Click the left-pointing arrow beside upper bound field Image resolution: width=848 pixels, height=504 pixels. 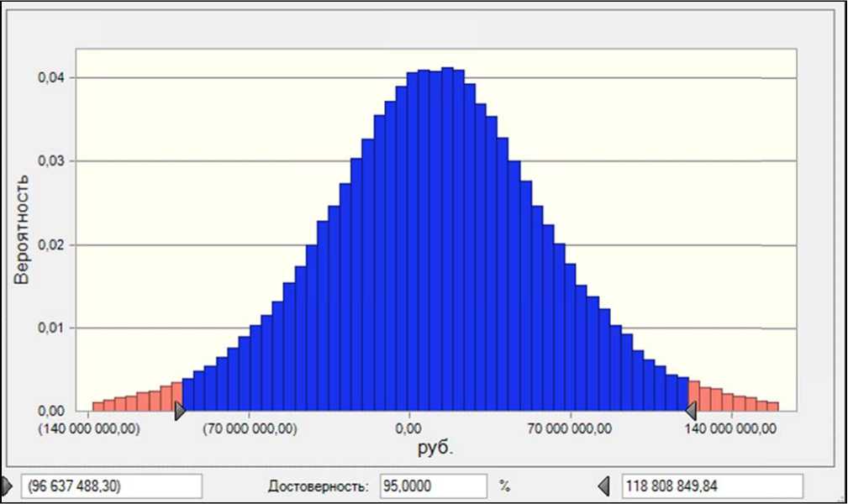[603, 486]
